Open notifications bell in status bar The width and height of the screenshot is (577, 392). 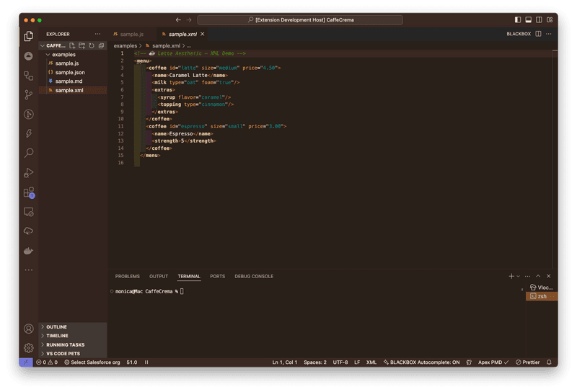[549, 362]
